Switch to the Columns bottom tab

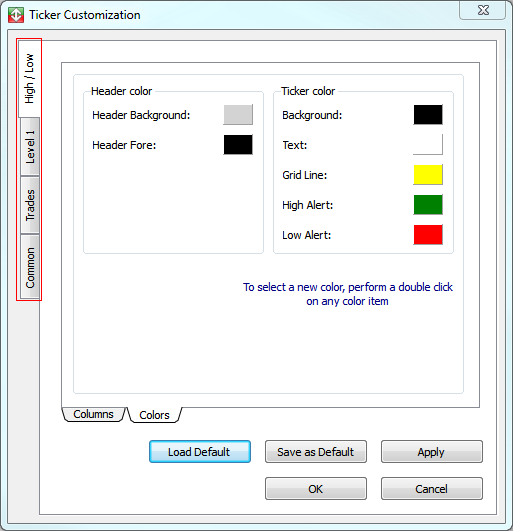click(x=93, y=414)
